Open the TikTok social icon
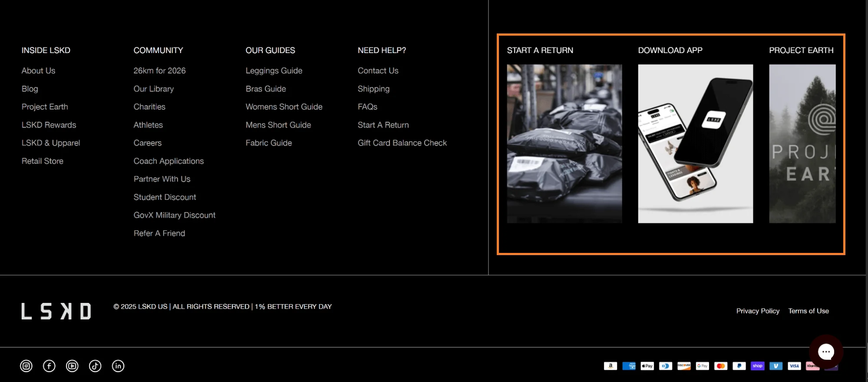The width and height of the screenshot is (868, 382). pos(95,366)
